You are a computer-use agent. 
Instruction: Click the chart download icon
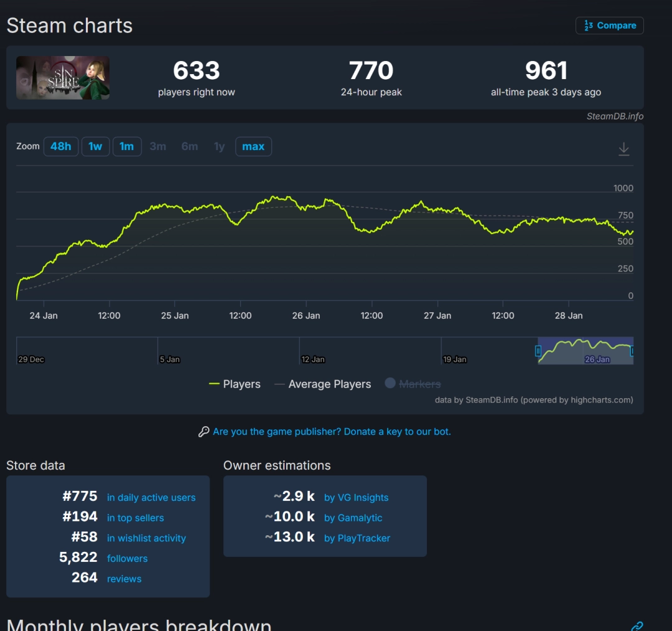[x=624, y=148]
